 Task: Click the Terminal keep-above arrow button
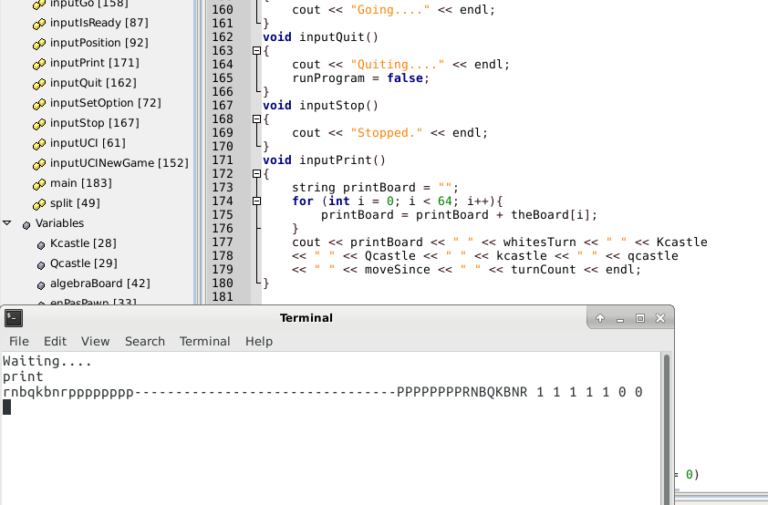[x=600, y=318]
